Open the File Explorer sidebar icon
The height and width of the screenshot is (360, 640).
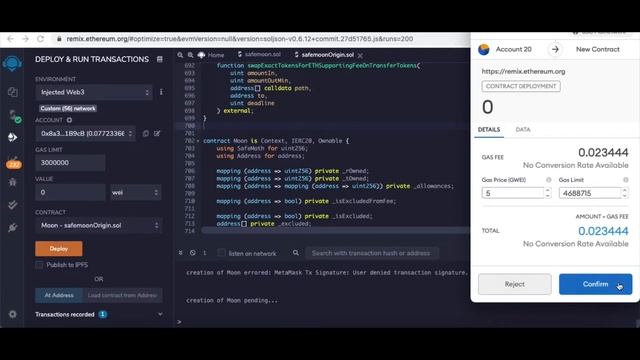point(13,92)
